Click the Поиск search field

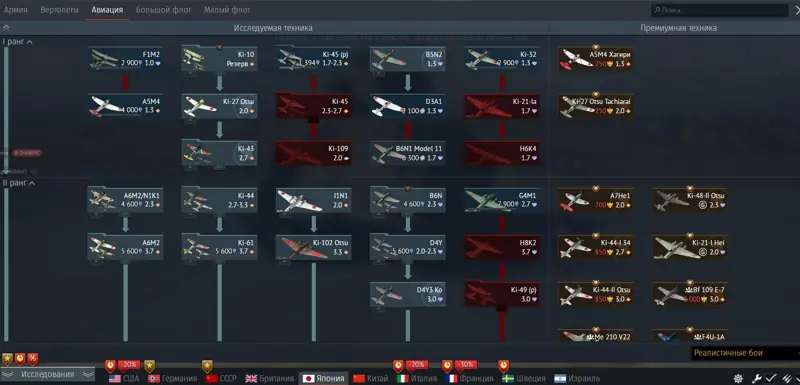click(x=720, y=10)
